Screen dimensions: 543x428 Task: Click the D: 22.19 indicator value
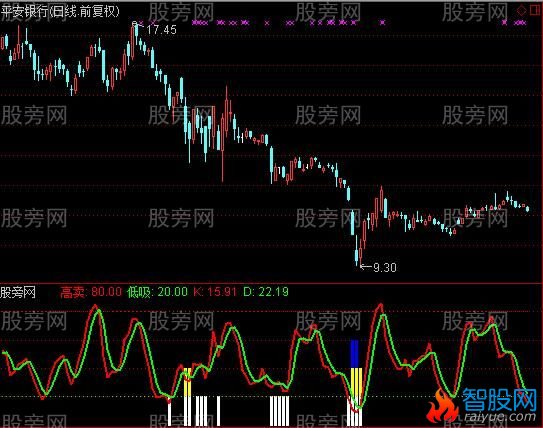click(266, 292)
